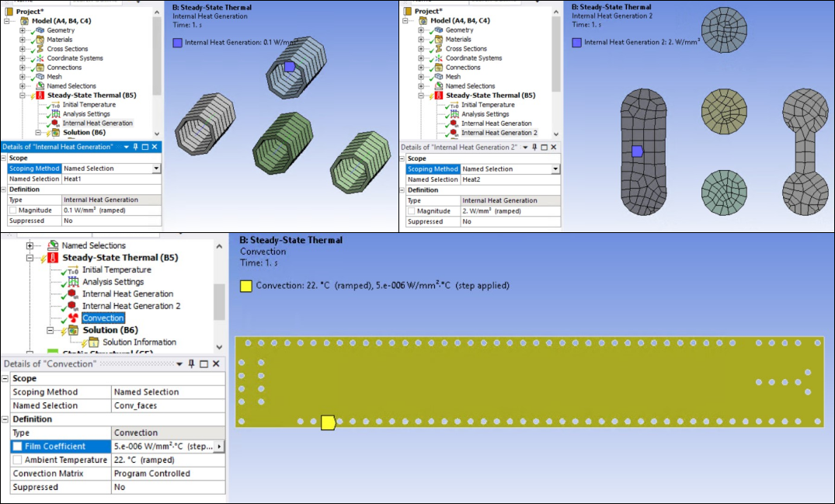Check the Film Coefficient parameter box
This screenshot has width=835, height=504.
tap(16, 445)
